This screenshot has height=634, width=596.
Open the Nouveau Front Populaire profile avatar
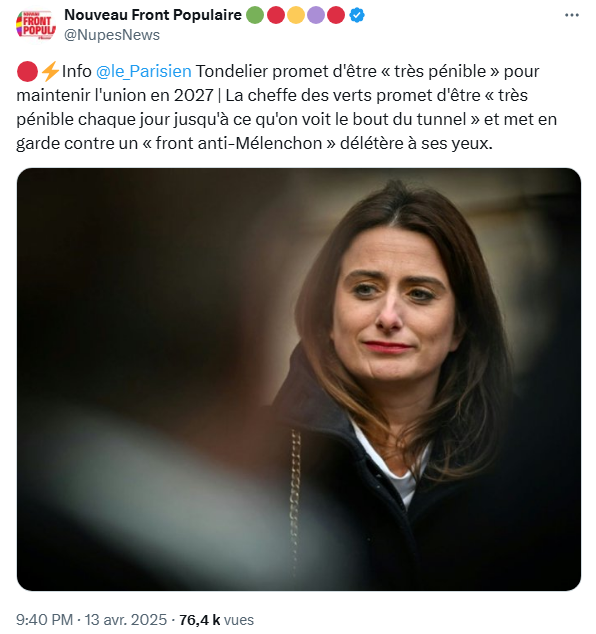(36, 25)
